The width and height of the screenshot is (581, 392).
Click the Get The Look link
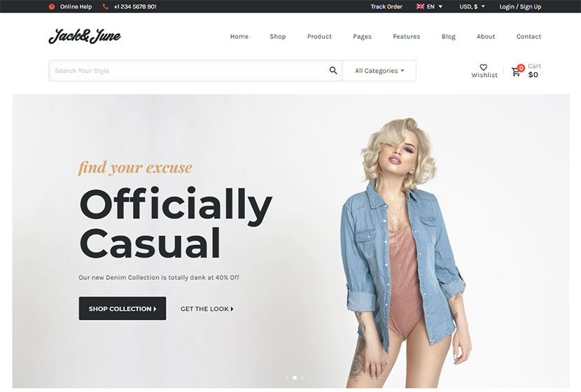(x=206, y=309)
